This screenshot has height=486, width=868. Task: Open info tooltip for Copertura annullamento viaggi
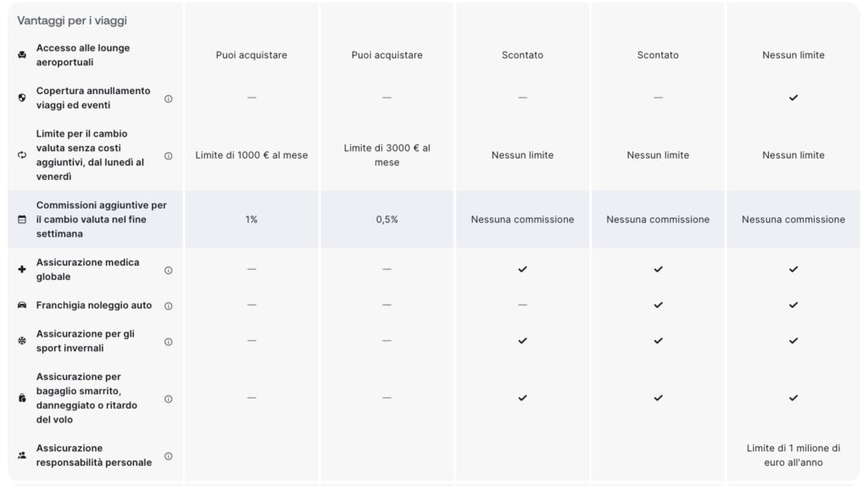[x=169, y=98]
